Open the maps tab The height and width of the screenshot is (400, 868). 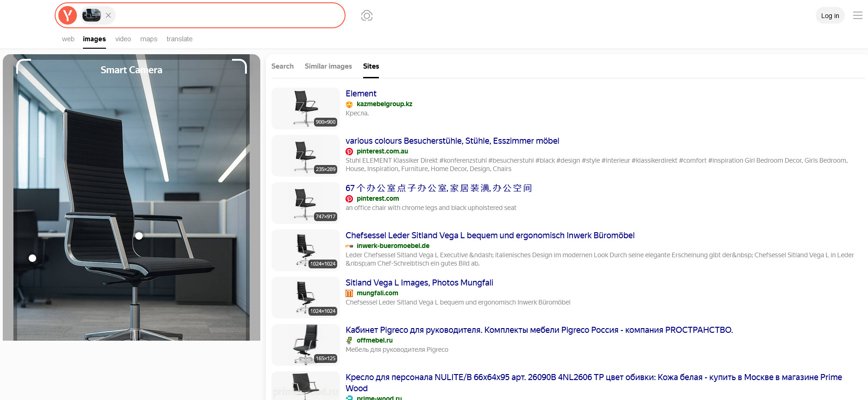[x=149, y=39]
